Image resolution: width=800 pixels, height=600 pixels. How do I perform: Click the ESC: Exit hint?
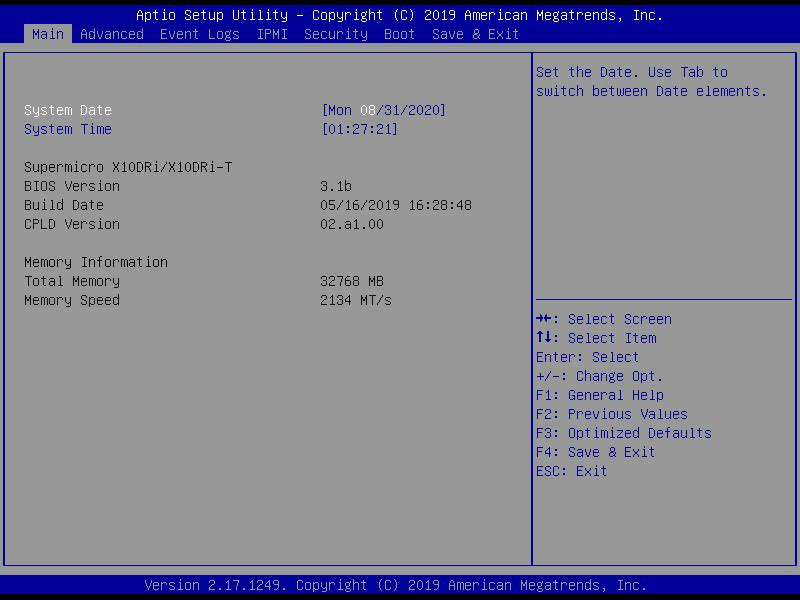point(571,471)
